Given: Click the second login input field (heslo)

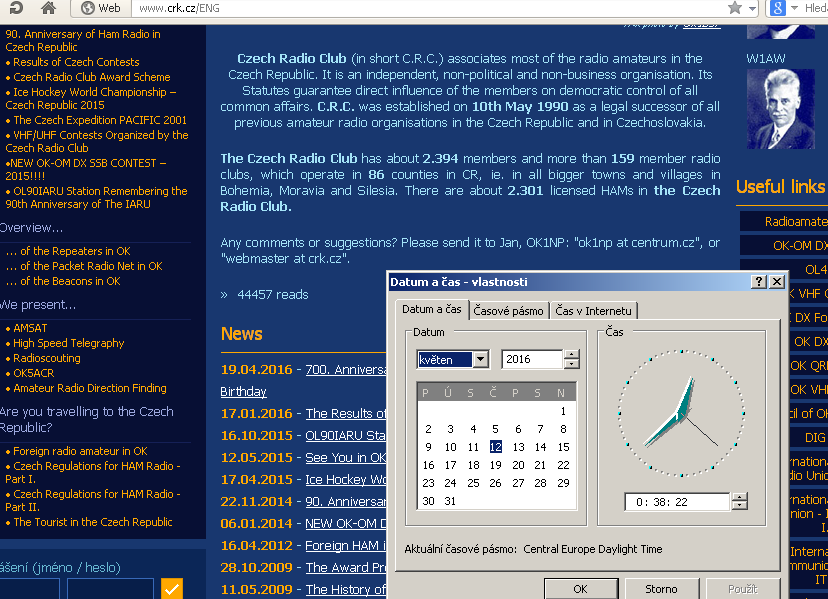Looking at the screenshot, I should pos(110,588).
